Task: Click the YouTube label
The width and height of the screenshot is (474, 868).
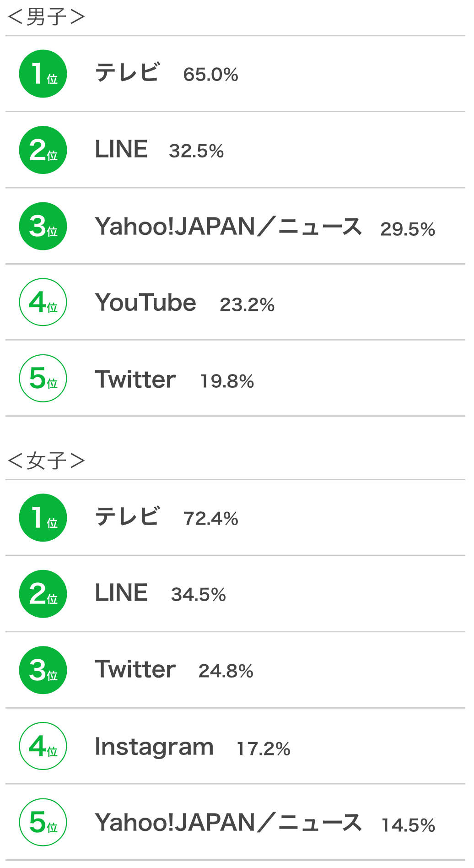Action: (145, 303)
